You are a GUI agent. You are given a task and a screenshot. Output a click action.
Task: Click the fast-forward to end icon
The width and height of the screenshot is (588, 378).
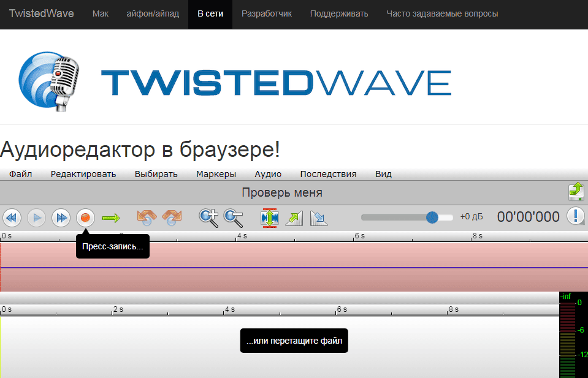(61, 217)
